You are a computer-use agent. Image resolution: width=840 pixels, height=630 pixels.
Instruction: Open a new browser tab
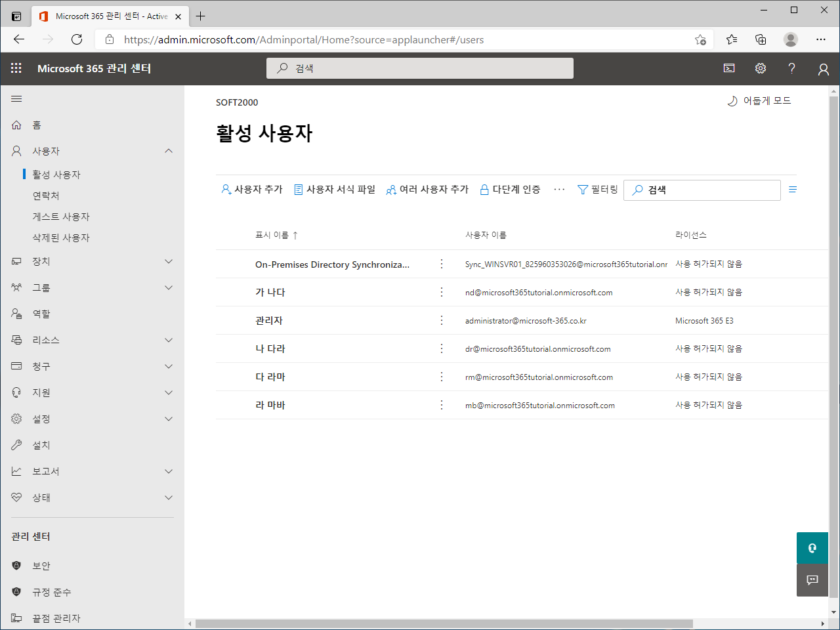[201, 16]
